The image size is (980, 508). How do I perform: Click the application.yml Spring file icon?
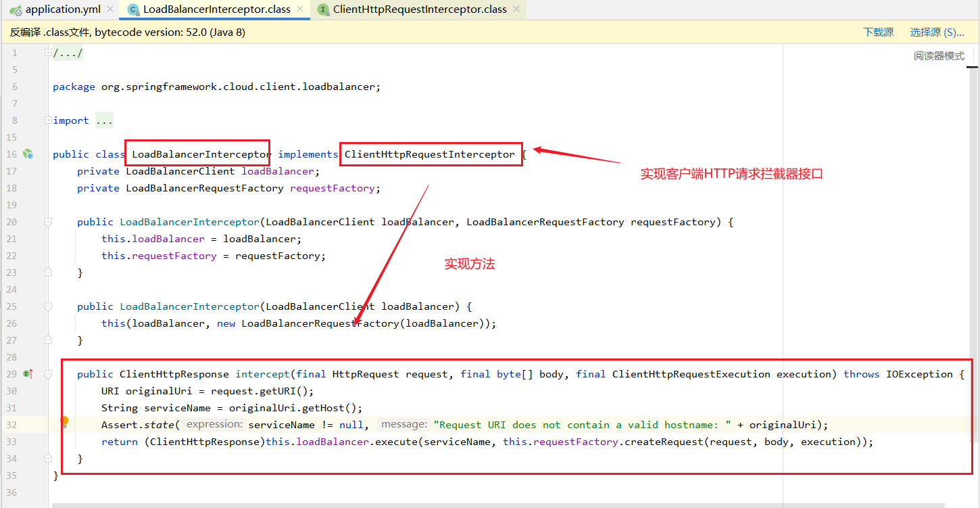pyautogui.click(x=16, y=9)
